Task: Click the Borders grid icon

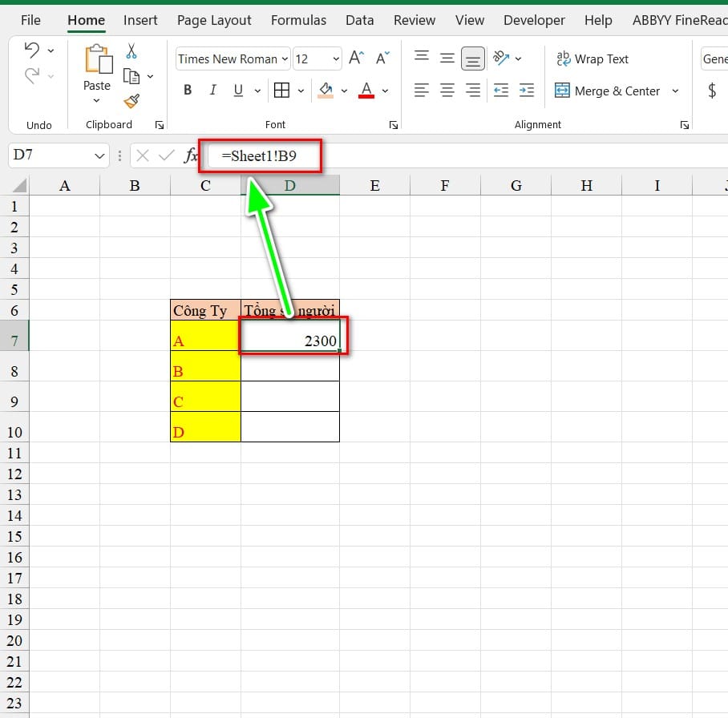Action: (281, 91)
